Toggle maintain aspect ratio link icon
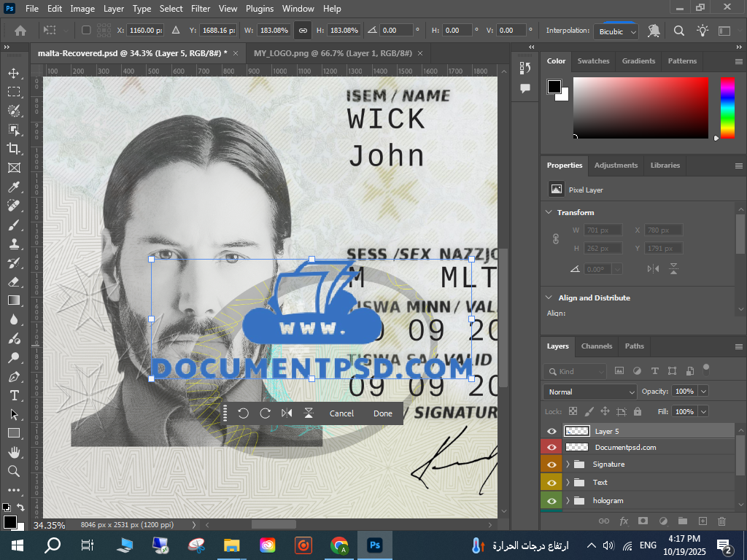The image size is (747, 560). pyautogui.click(x=302, y=31)
